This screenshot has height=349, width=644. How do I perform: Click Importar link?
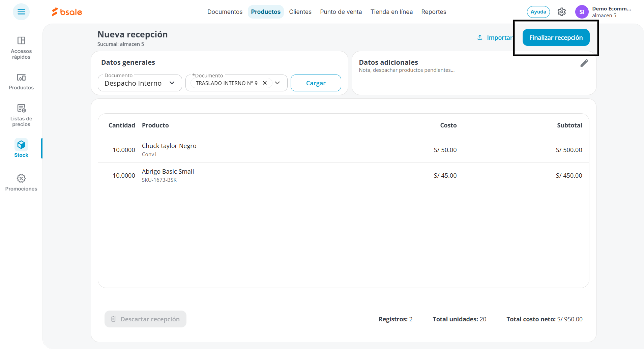(x=495, y=37)
